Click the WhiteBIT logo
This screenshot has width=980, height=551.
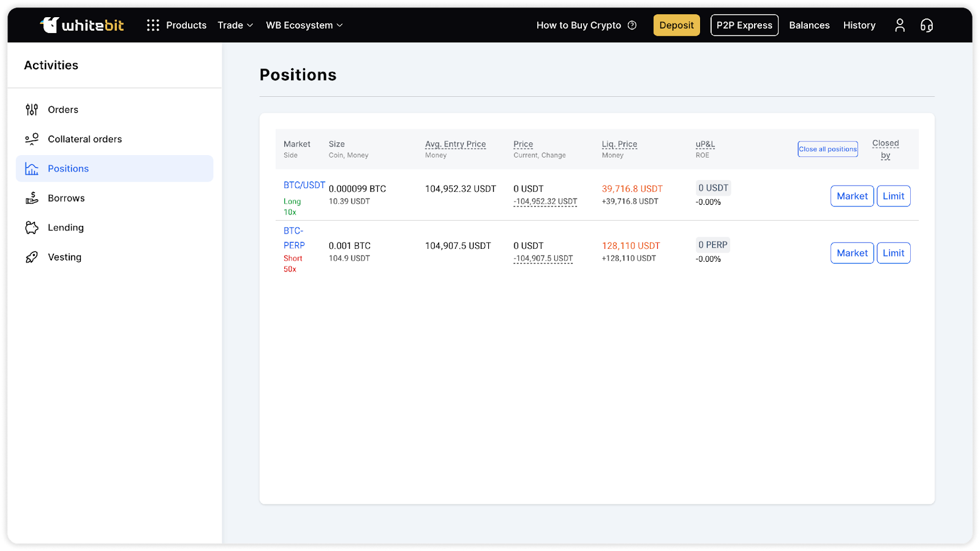82,25
